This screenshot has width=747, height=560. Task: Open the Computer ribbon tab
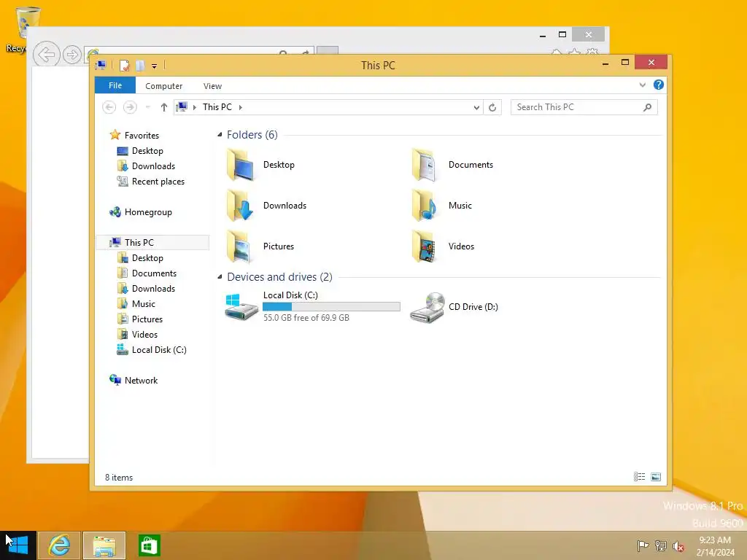(164, 86)
